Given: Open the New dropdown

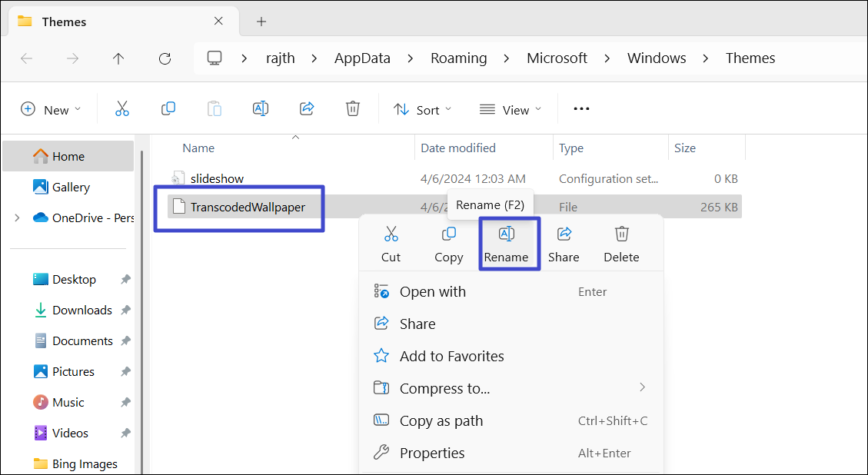Looking at the screenshot, I should [51, 110].
